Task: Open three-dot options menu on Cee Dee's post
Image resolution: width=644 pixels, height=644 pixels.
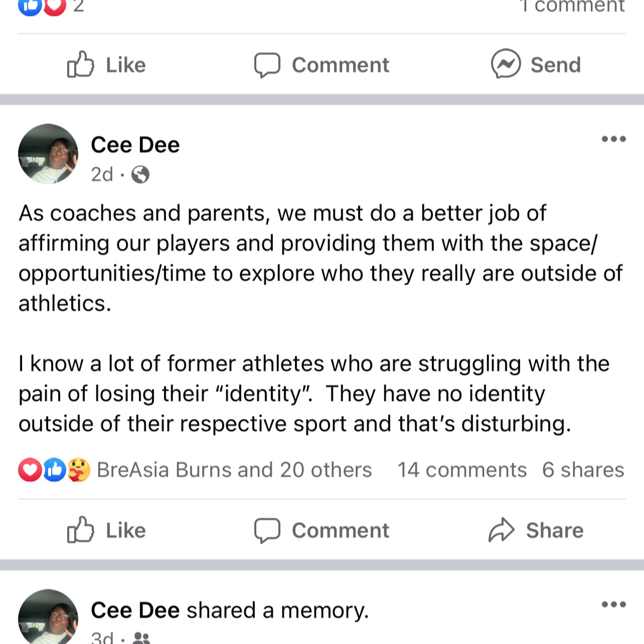Action: [x=613, y=139]
